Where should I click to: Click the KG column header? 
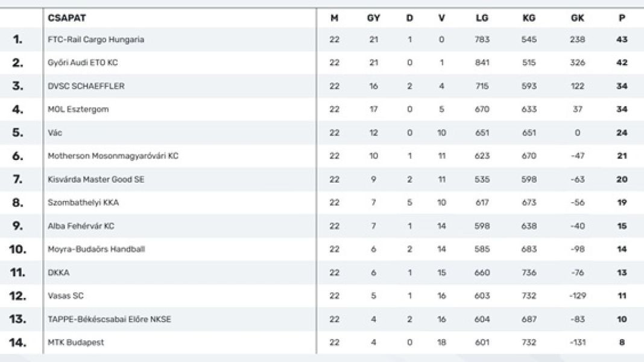(529, 18)
